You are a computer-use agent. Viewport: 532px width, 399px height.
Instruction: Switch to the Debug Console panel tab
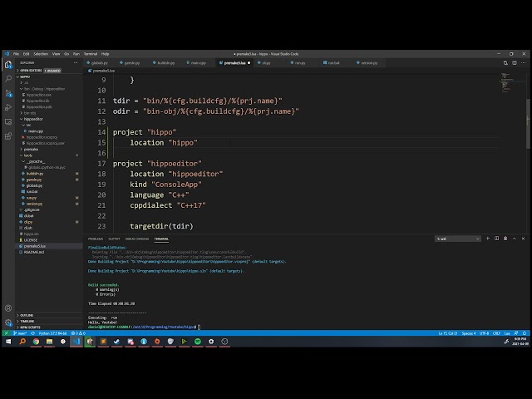pyautogui.click(x=137, y=239)
